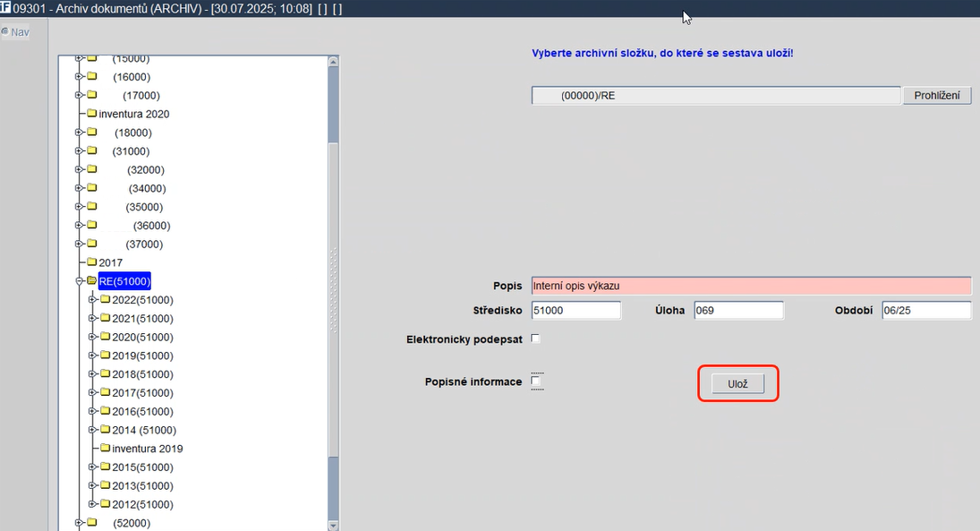Focus the Popis description field
Image resolution: width=980 pixels, height=531 pixels.
751,286
